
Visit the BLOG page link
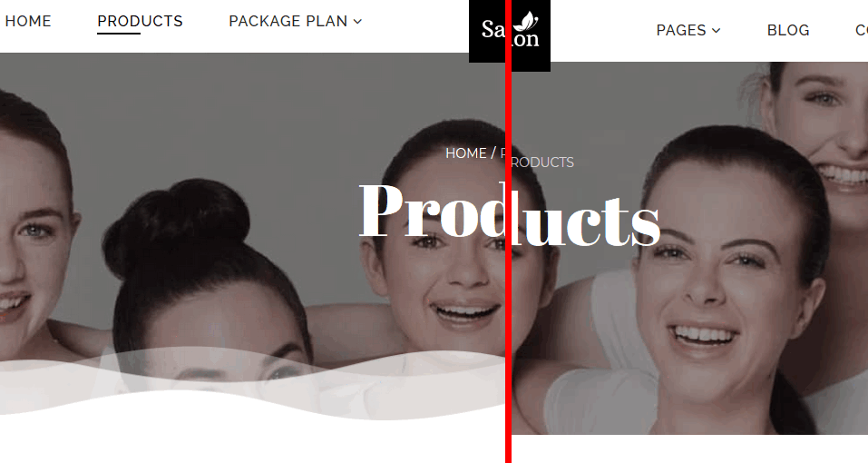tap(788, 30)
